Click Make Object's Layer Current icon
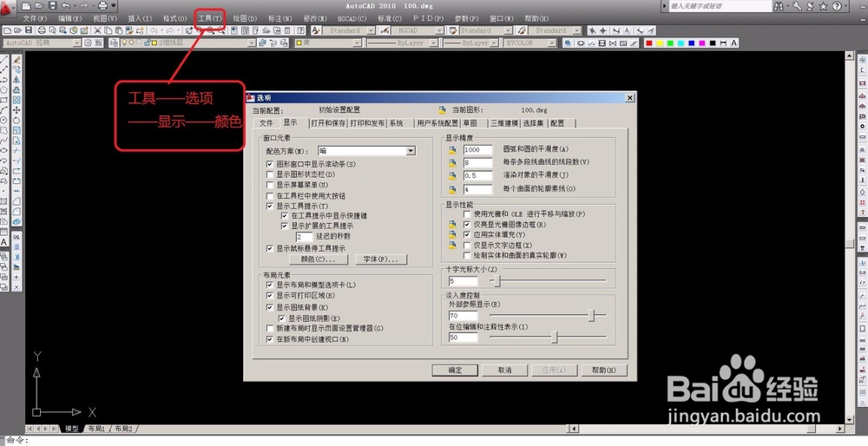The image size is (868, 446). point(262,43)
